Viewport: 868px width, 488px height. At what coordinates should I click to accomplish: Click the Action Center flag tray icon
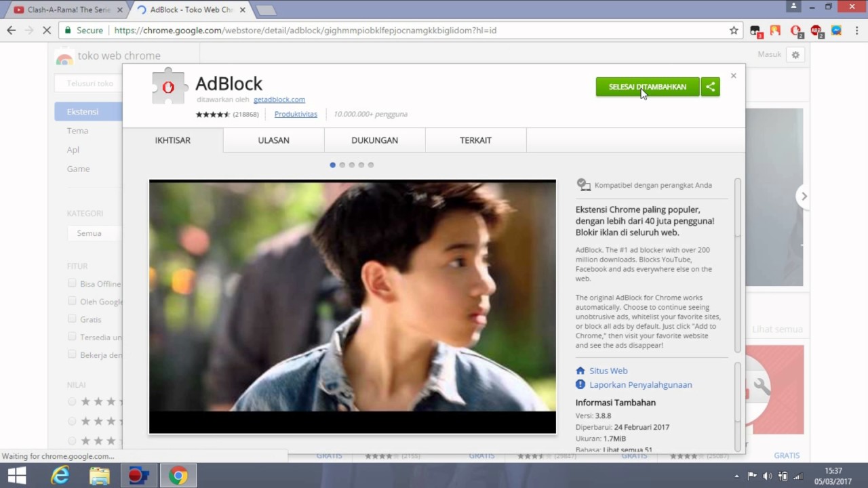coord(752,476)
